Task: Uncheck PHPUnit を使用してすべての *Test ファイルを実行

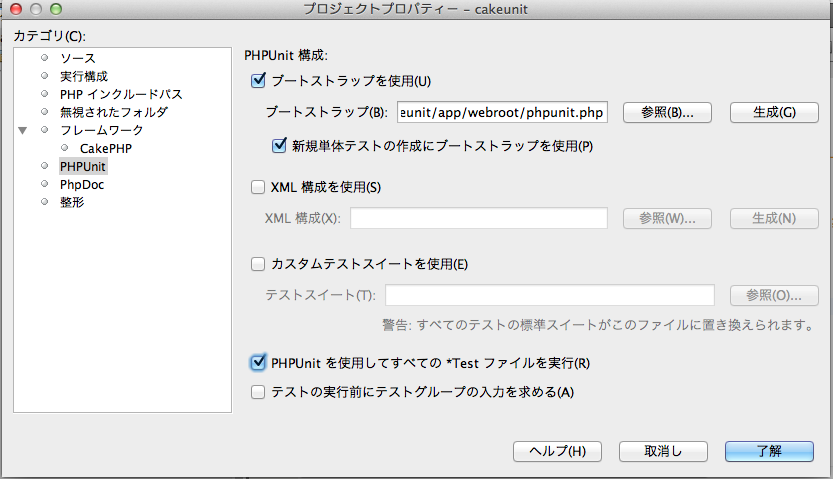Action: pos(258,363)
